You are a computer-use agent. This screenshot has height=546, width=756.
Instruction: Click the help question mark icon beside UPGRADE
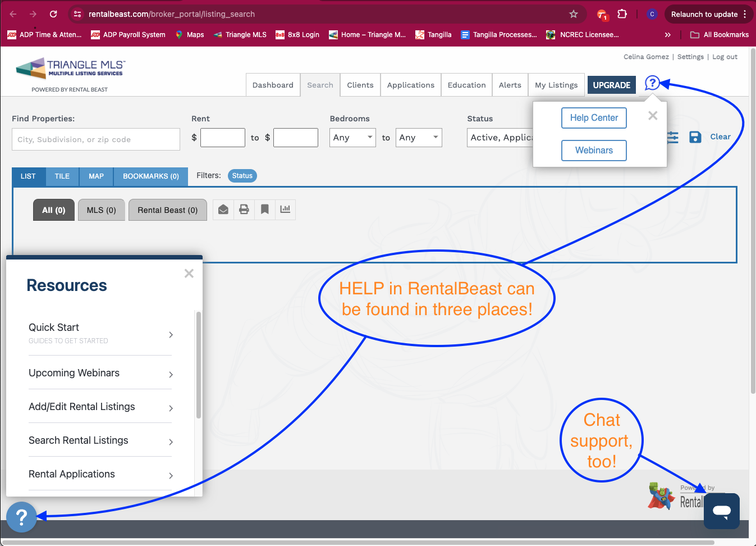pyautogui.click(x=652, y=84)
